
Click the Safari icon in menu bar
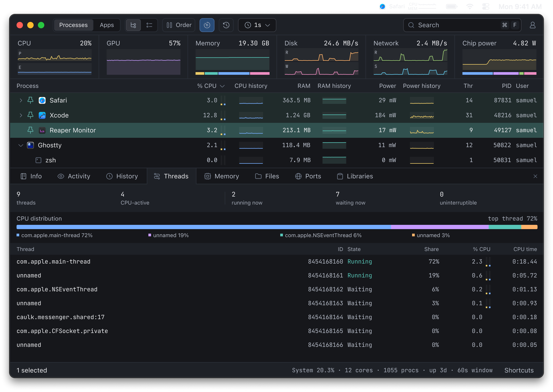[382, 6]
